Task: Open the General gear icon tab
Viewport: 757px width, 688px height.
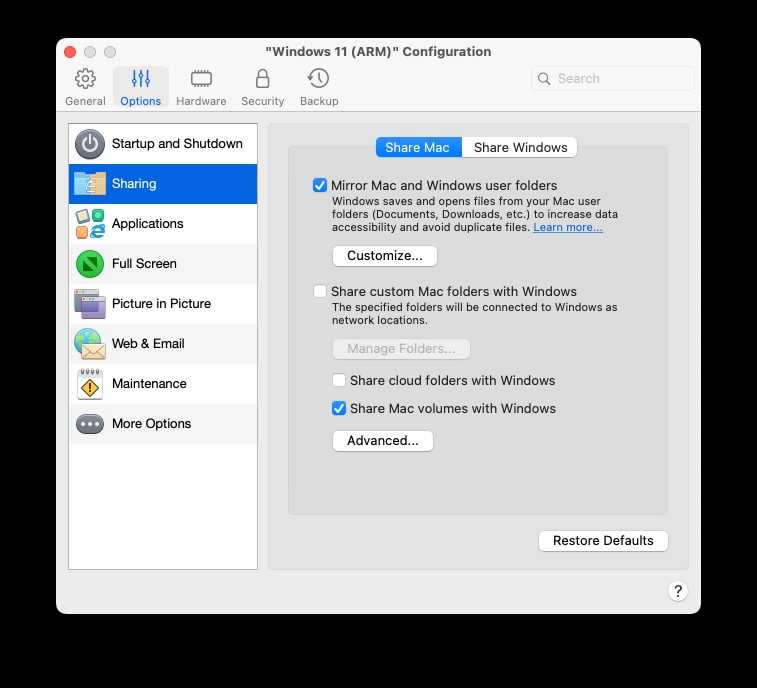Action: (x=85, y=79)
